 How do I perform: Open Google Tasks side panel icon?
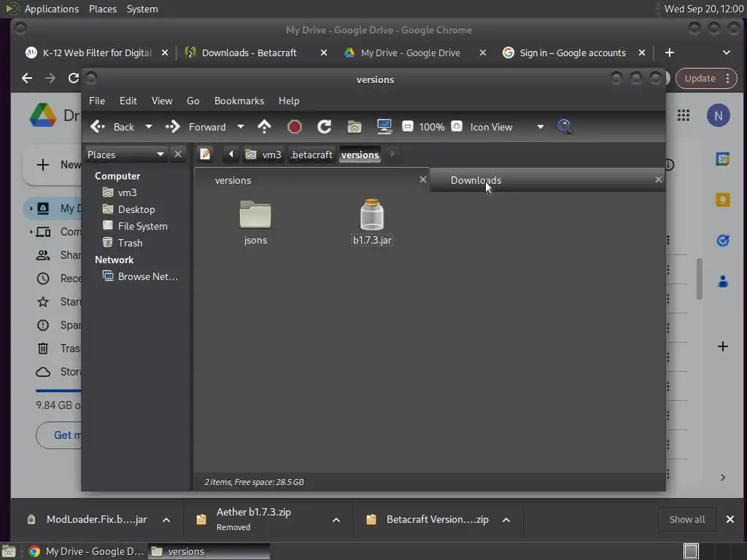[x=723, y=241]
